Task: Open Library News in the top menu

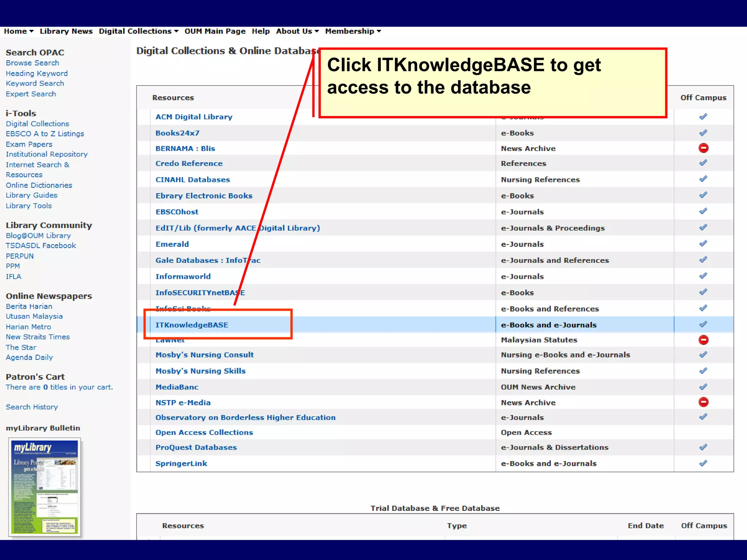Action: coord(66,31)
